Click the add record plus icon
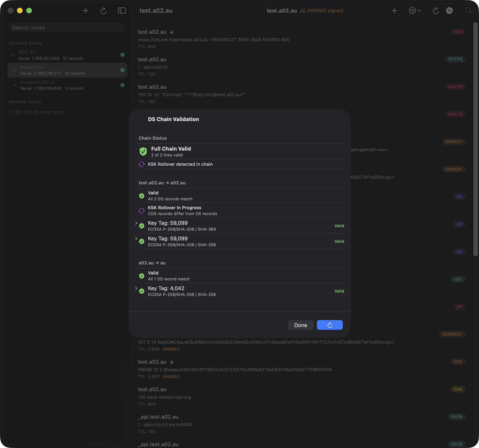This screenshot has width=479, height=448. click(394, 11)
